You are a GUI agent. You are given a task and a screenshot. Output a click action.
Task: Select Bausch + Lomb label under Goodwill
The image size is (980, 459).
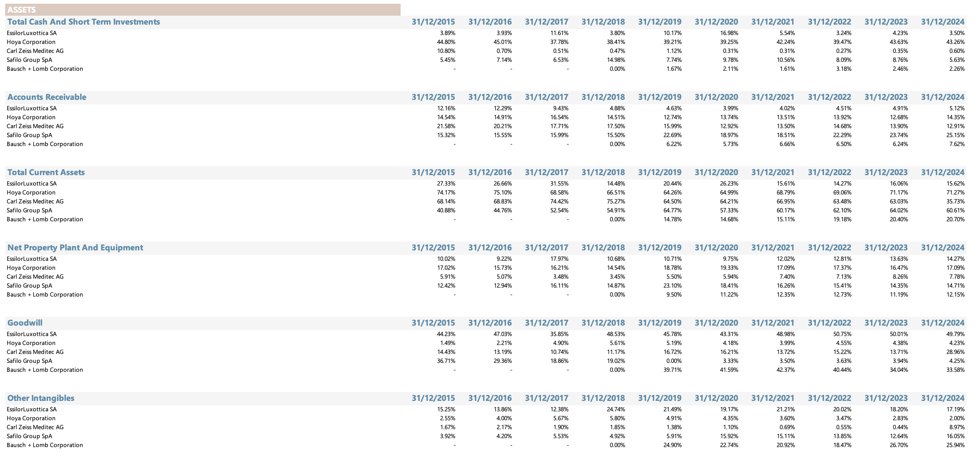[45, 370]
